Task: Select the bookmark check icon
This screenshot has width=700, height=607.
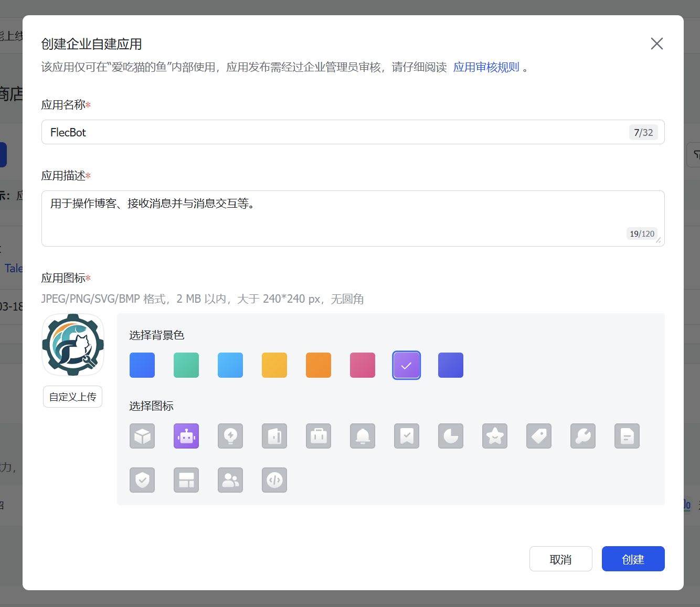Action: [407, 436]
